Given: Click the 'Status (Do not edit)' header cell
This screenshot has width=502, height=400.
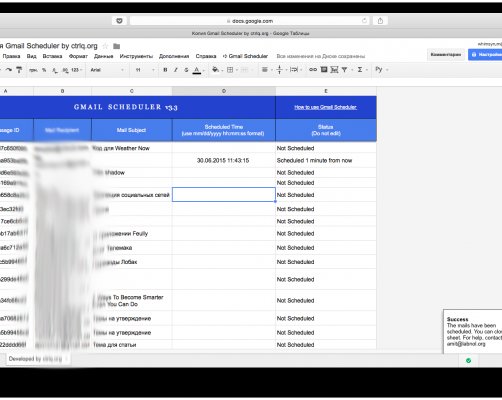Looking at the screenshot, I should (x=326, y=130).
